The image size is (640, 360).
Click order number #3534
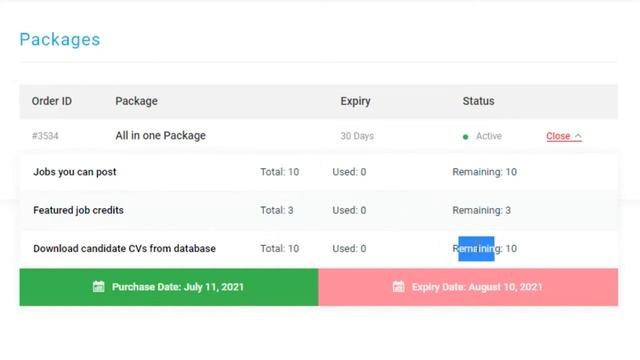[x=45, y=136]
